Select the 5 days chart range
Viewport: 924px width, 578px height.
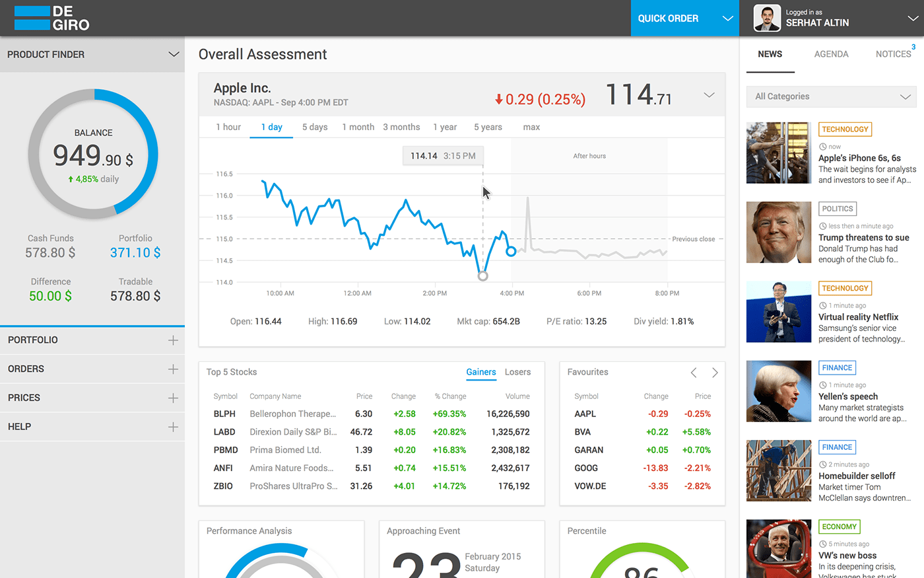point(315,127)
